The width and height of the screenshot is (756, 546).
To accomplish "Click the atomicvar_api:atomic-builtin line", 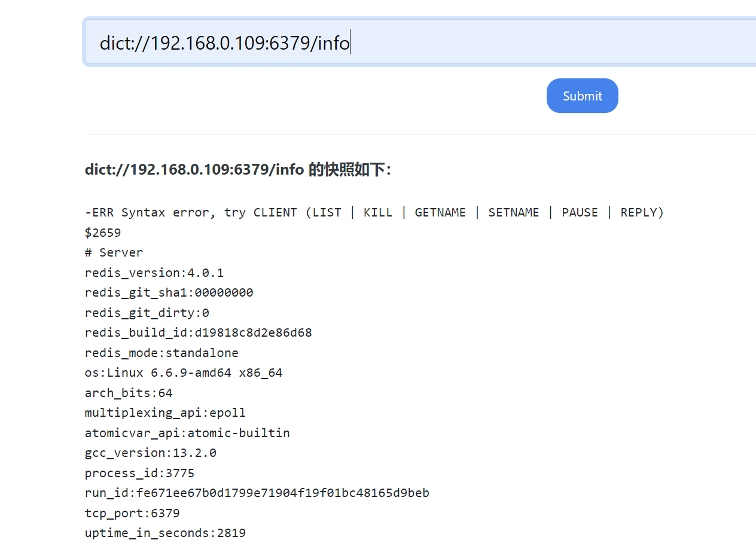I will [187, 433].
